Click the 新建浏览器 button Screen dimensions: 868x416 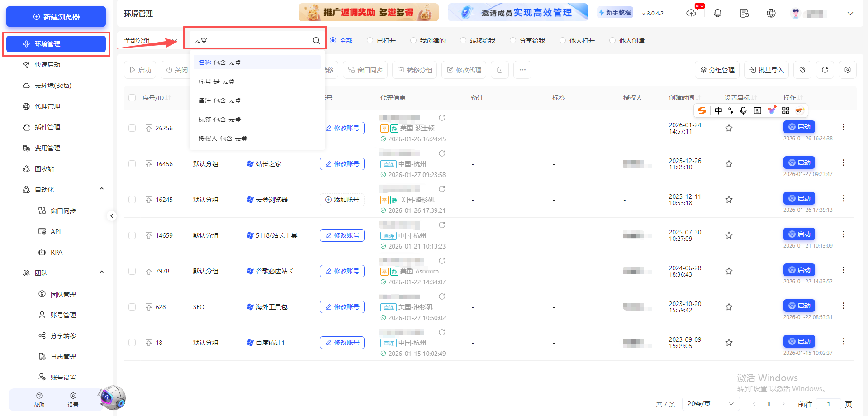56,16
